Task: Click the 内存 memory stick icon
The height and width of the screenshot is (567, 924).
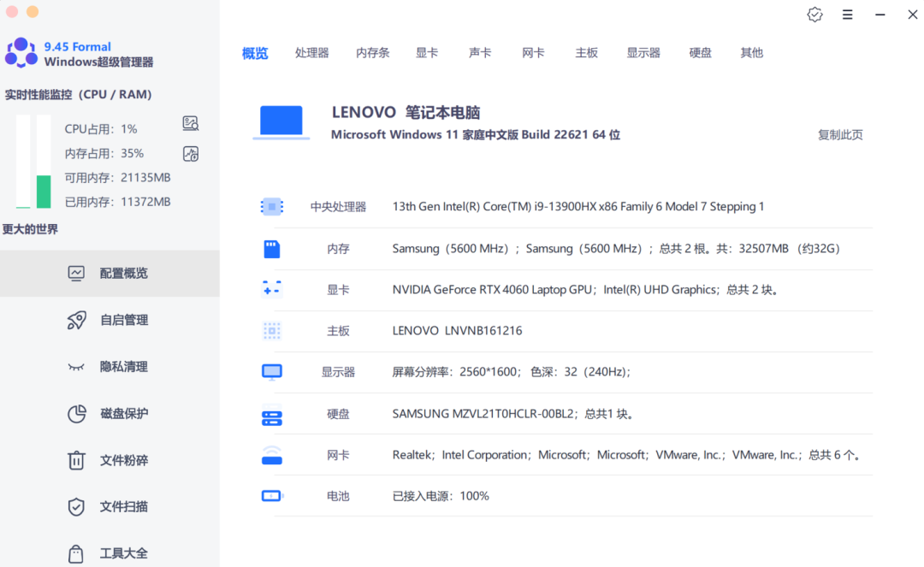Action: (x=271, y=248)
